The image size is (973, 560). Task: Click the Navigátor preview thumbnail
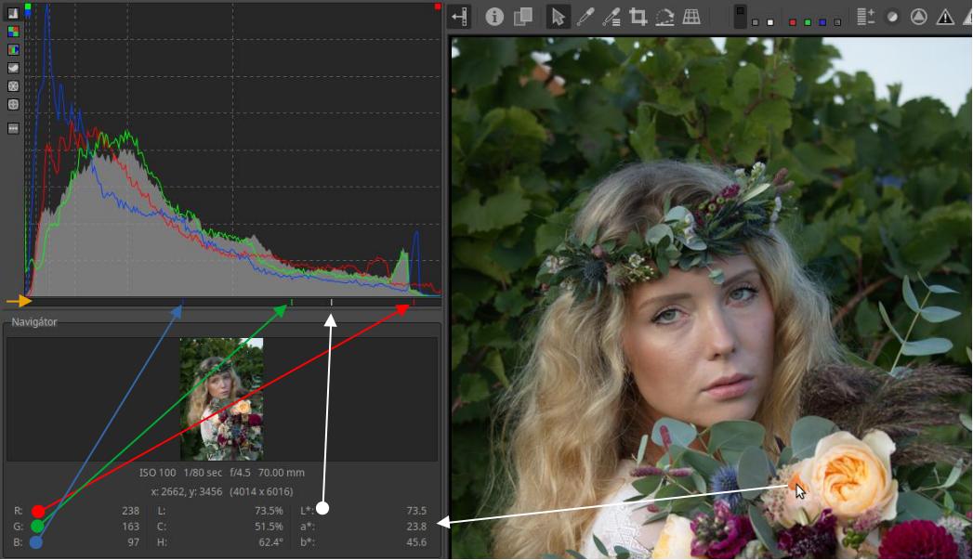(x=221, y=398)
